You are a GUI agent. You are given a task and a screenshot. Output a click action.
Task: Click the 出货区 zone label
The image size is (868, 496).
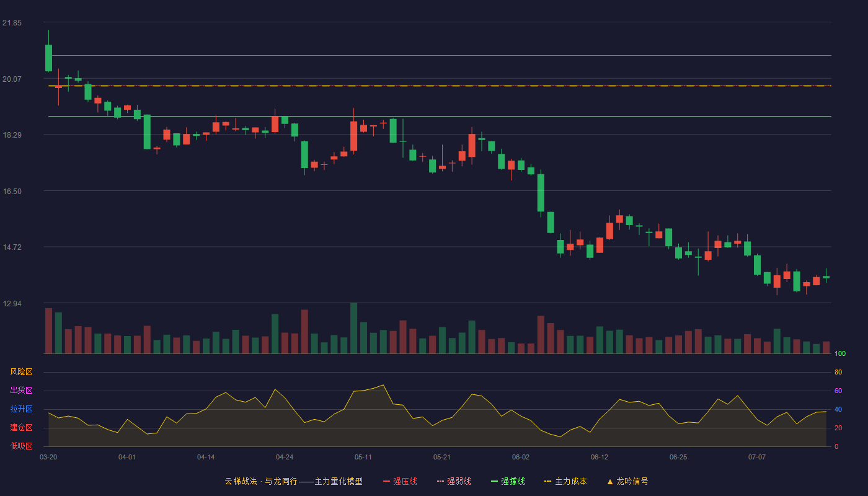pos(22,391)
